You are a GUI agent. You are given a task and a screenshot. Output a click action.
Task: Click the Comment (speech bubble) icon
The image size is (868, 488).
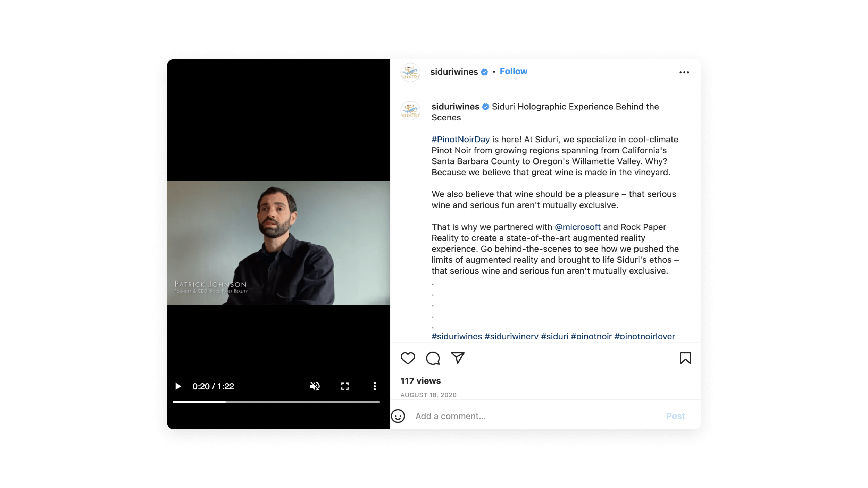click(433, 358)
